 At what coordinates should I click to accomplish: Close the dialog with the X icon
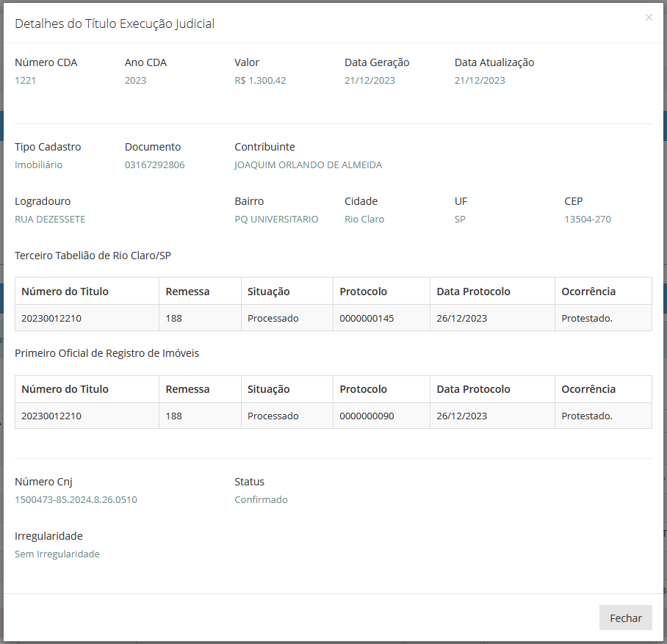(649, 18)
